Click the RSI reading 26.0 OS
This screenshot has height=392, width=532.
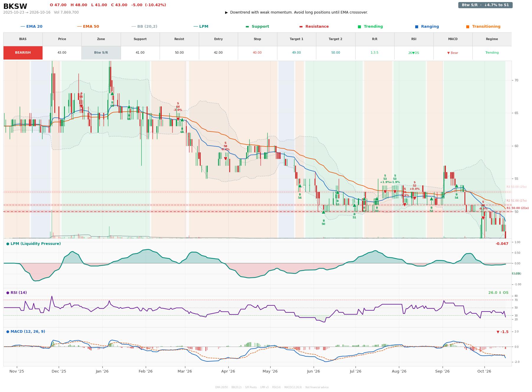498,293
